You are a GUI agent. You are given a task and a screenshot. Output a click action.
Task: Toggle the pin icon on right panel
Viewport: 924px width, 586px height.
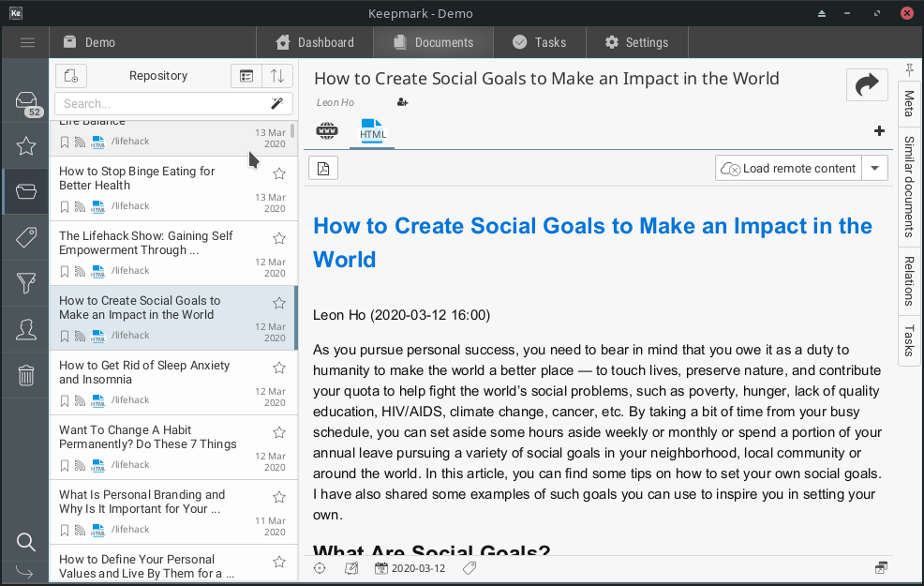click(x=909, y=69)
